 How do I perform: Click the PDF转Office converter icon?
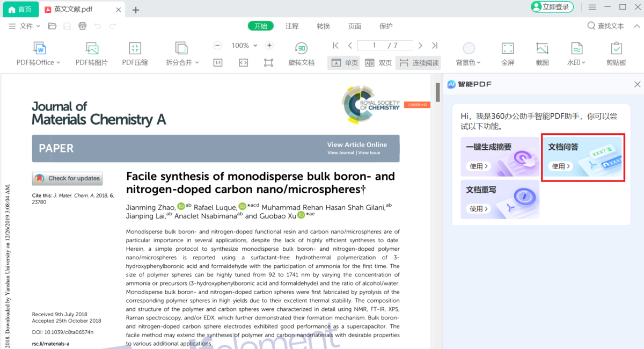[39, 49]
